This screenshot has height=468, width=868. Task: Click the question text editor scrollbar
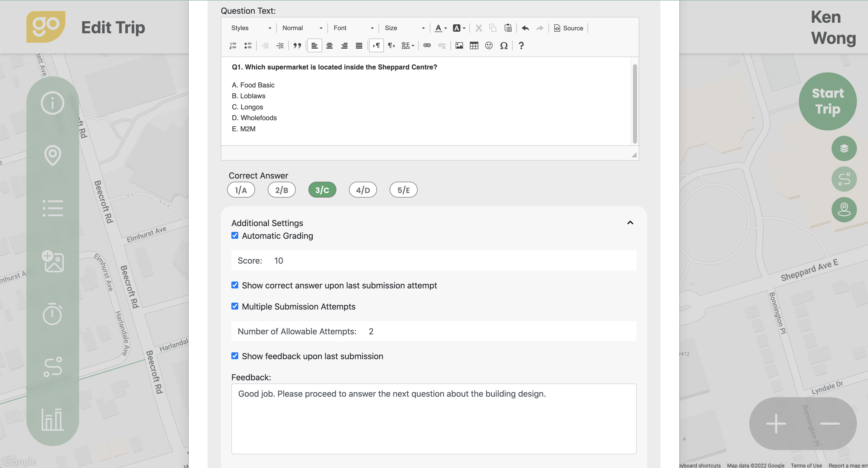pyautogui.click(x=635, y=104)
